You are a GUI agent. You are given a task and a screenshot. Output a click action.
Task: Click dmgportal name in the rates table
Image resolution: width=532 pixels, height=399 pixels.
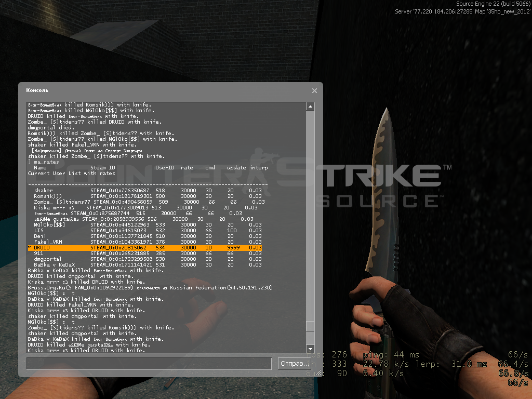48,259
